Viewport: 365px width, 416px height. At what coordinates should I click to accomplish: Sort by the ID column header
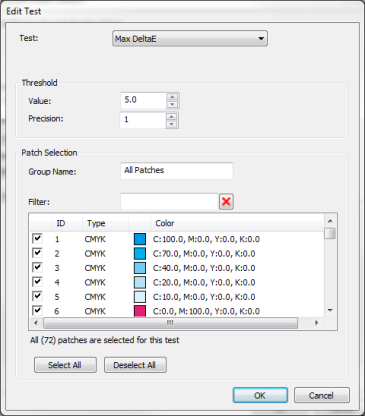click(67, 223)
